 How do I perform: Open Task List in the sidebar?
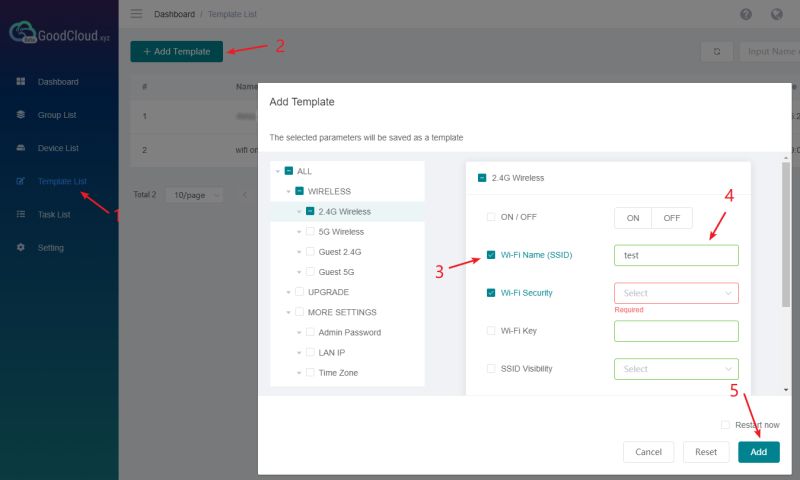54,214
